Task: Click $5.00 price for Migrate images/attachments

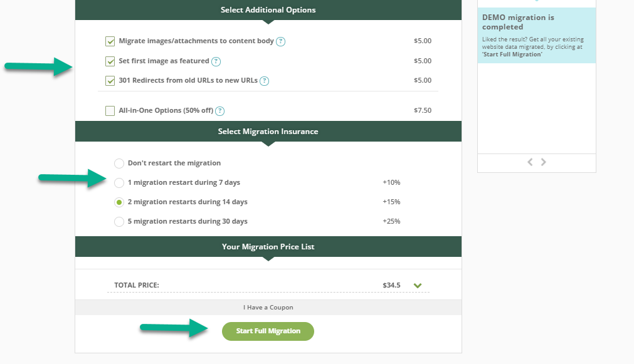Action: (423, 41)
